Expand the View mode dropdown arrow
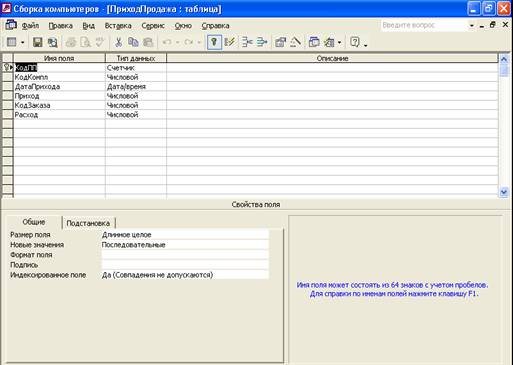 (x=22, y=43)
